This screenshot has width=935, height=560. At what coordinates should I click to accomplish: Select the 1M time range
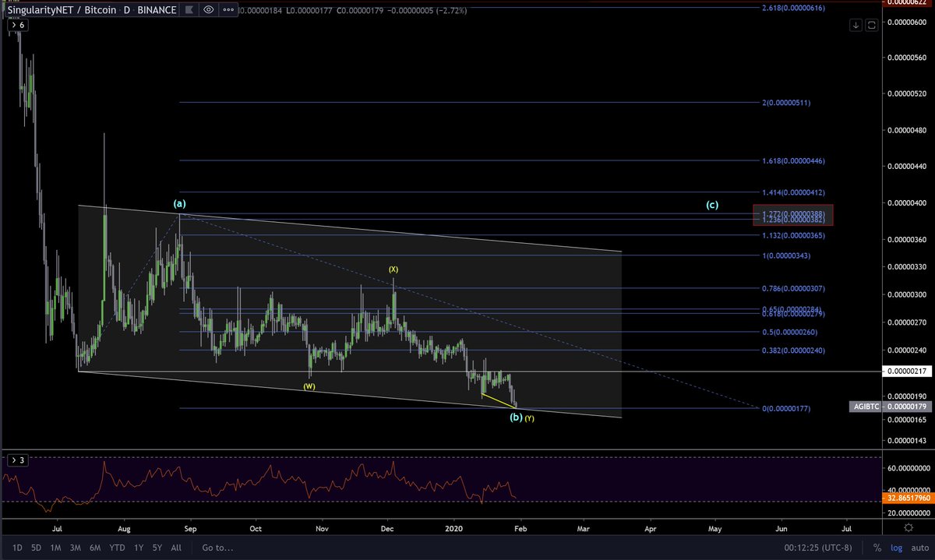coord(55,548)
